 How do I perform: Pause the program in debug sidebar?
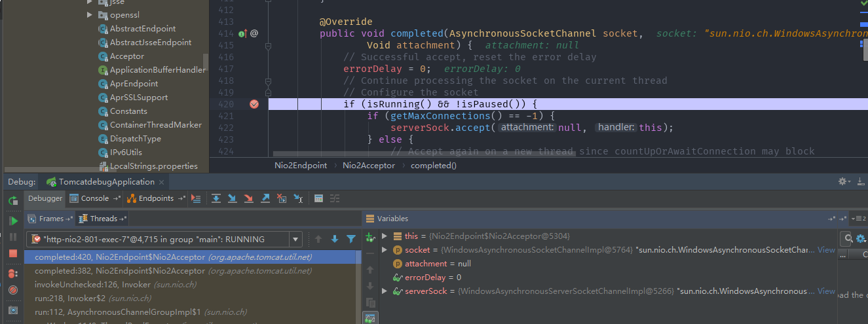point(13,237)
